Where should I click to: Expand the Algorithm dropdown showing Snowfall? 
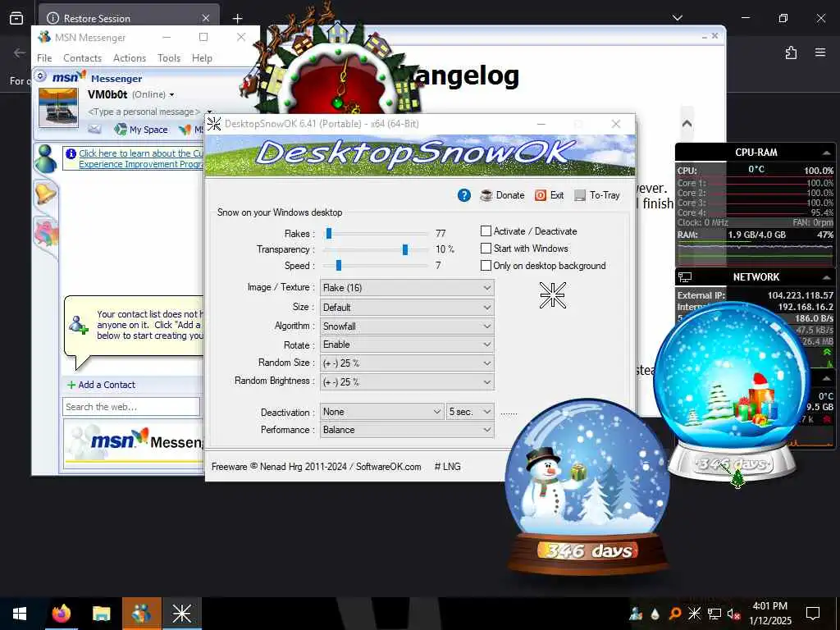coord(407,326)
